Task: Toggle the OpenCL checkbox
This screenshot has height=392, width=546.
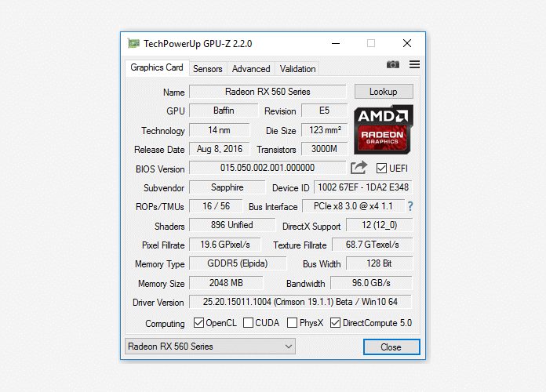Action: pos(198,323)
